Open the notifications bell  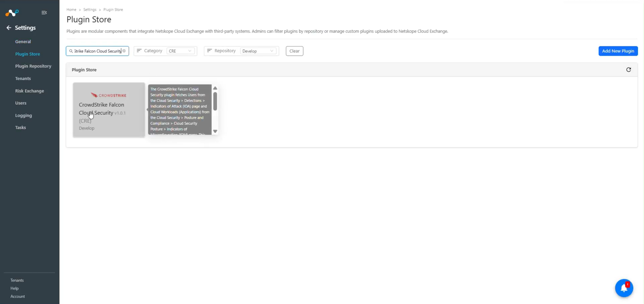click(624, 288)
